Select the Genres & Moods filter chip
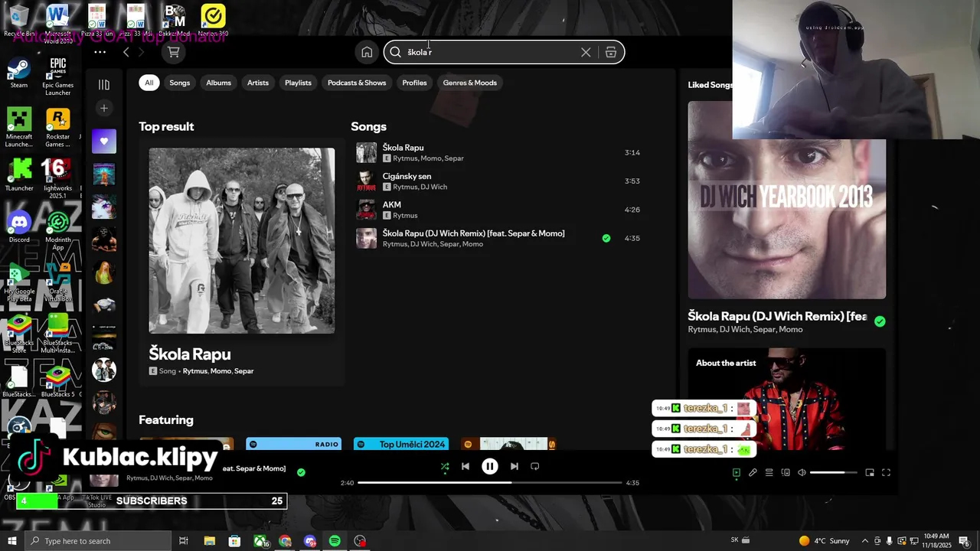 coord(470,83)
